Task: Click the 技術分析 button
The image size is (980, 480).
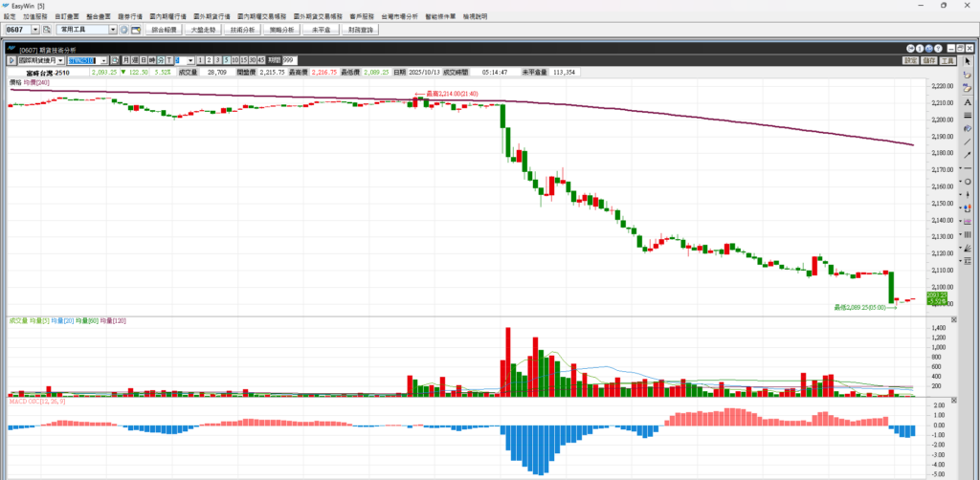Action: [240, 30]
